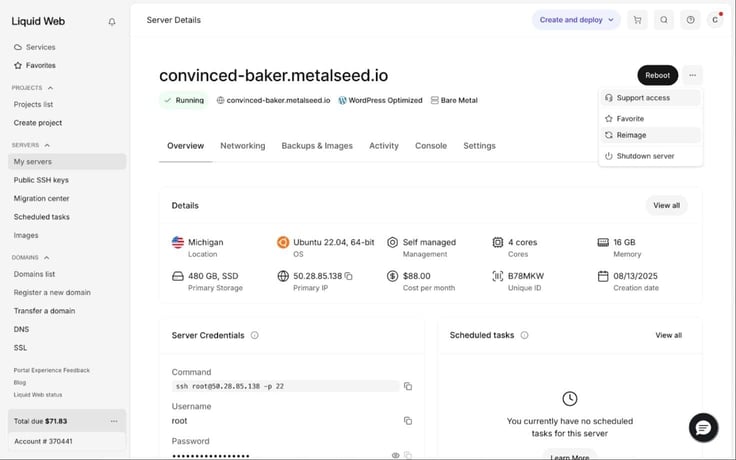Click the three-dot menu beside Reboot
This screenshot has width=736, height=460.
point(692,75)
